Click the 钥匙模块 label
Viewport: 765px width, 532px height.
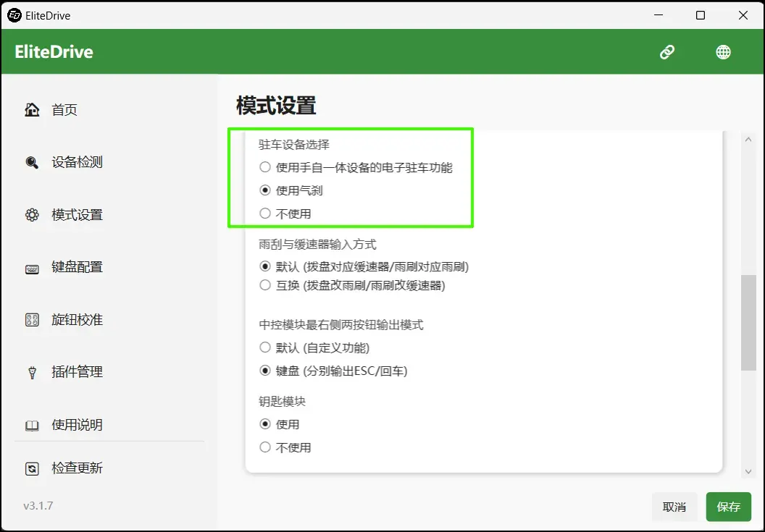(x=282, y=401)
